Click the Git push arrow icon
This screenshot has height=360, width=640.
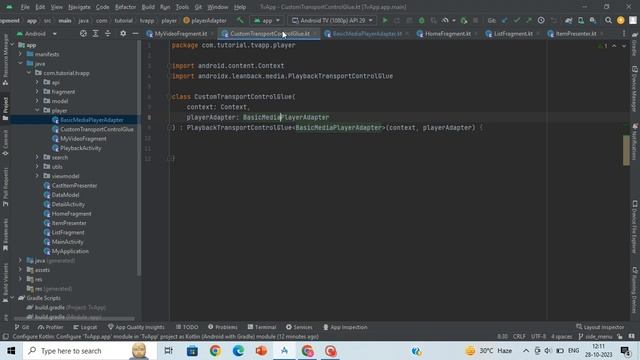pos(529,20)
